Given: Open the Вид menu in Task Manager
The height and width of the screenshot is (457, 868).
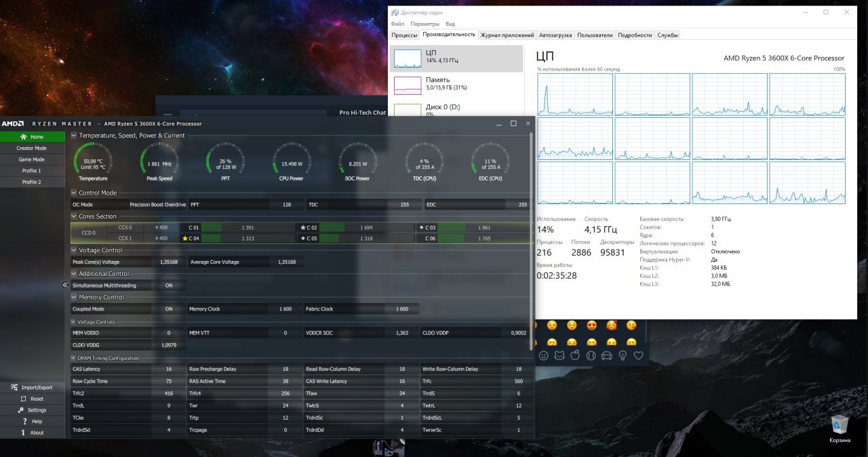Looking at the screenshot, I should click(450, 24).
